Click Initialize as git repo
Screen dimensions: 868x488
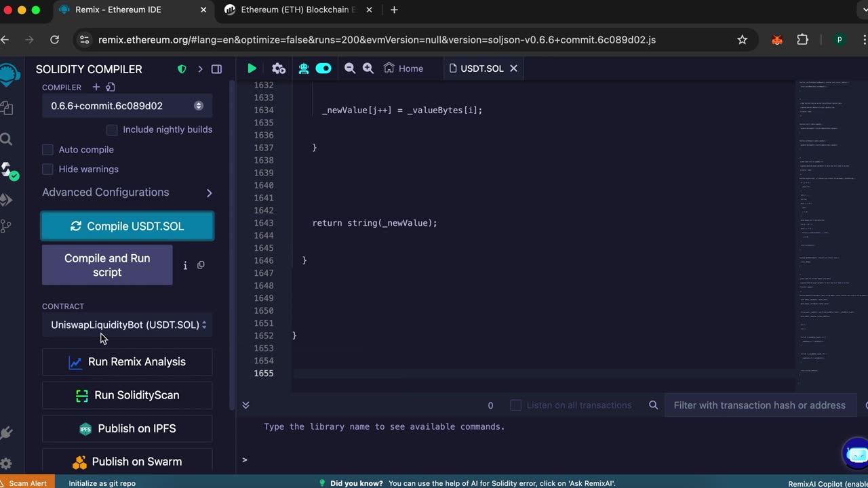pos(102,483)
